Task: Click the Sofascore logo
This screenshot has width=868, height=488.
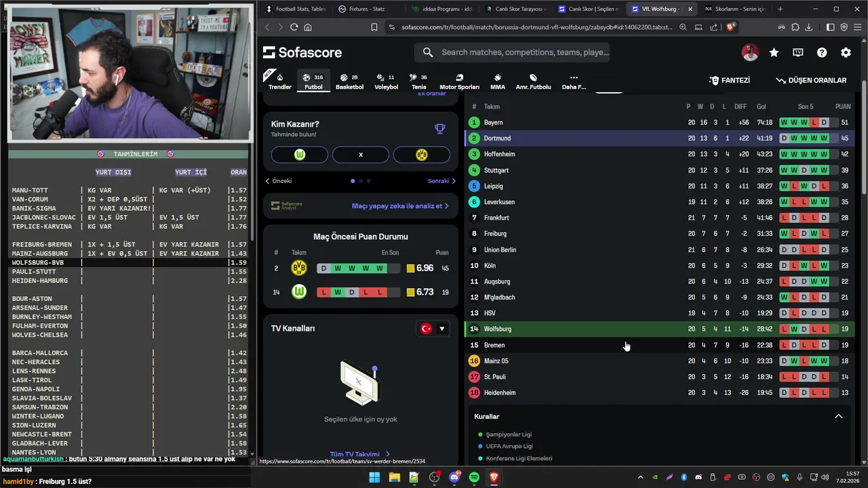Action: [302, 52]
